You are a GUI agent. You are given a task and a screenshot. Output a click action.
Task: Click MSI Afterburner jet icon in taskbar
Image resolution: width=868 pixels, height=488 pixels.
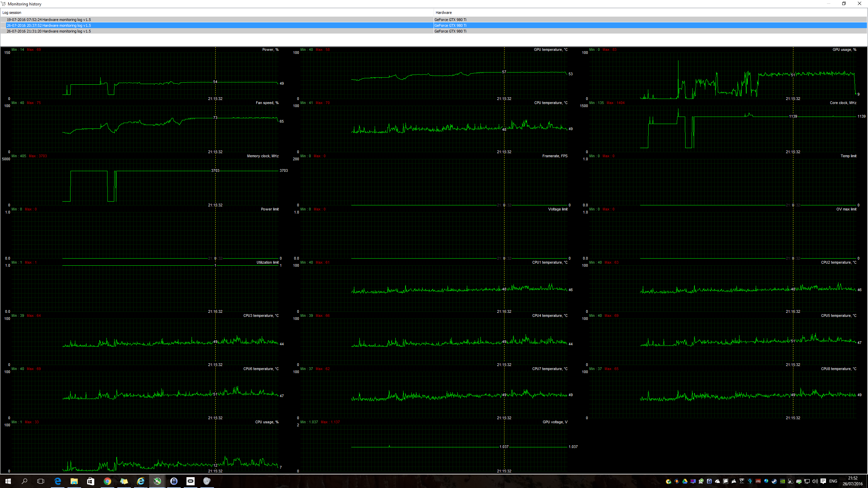pyautogui.click(x=157, y=481)
